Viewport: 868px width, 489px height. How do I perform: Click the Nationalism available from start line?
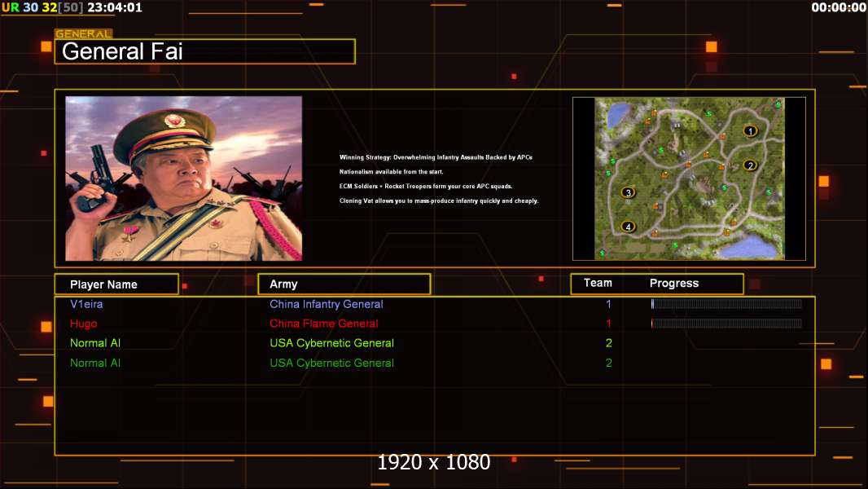click(392, 172)
